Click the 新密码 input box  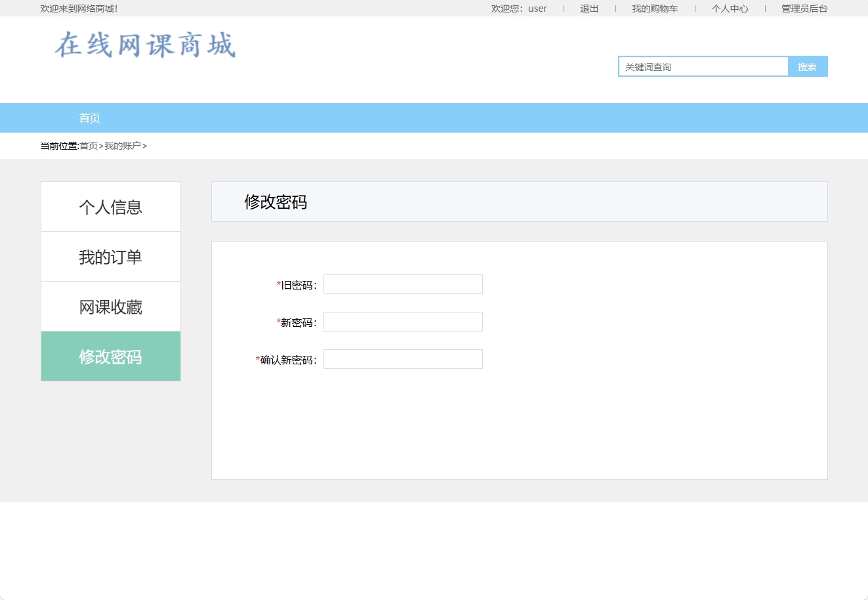click(x=402, y=321)
